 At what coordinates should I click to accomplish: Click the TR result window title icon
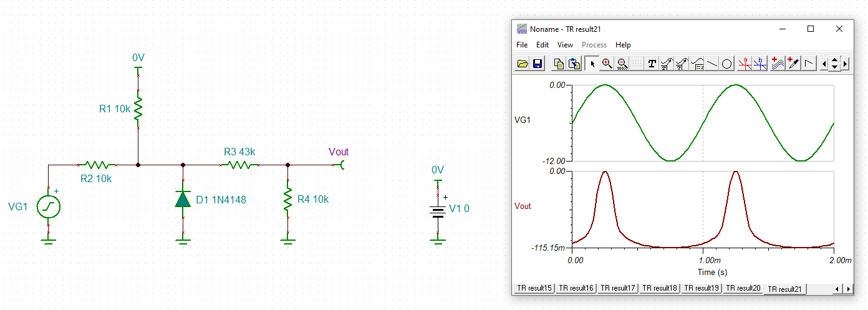point(522,29)
